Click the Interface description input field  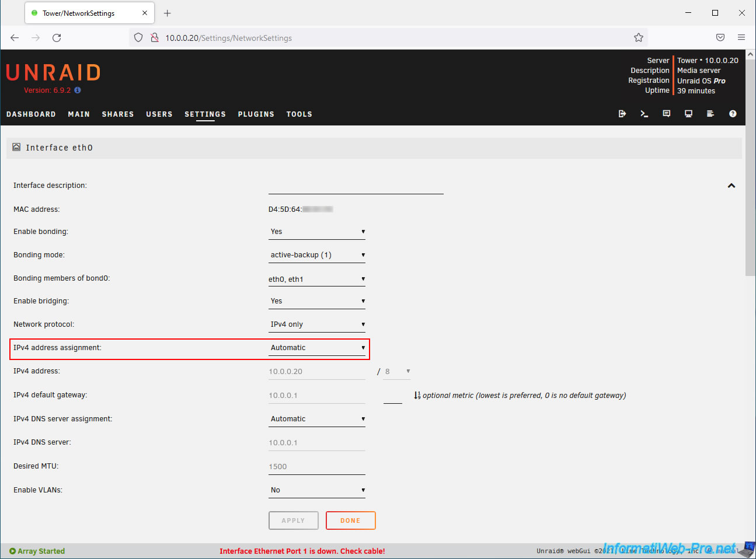(x=356, y=187)
